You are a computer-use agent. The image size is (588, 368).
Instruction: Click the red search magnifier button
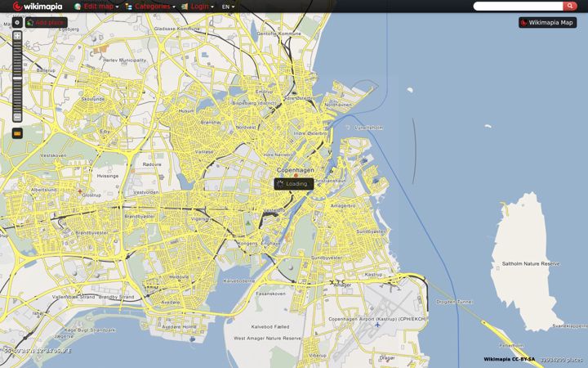click(x=570, y=6)
